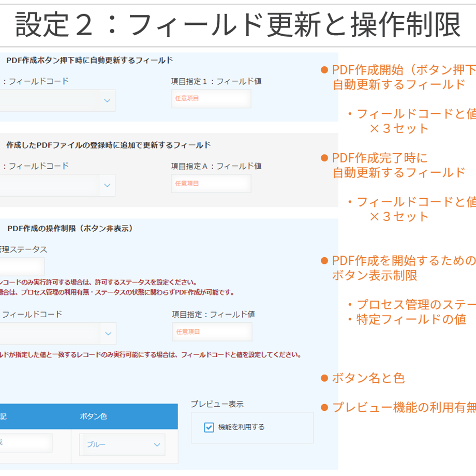Click the 機能を利用する label text
The height and width of the screenshot is (476, 476).
coord(241,427)
